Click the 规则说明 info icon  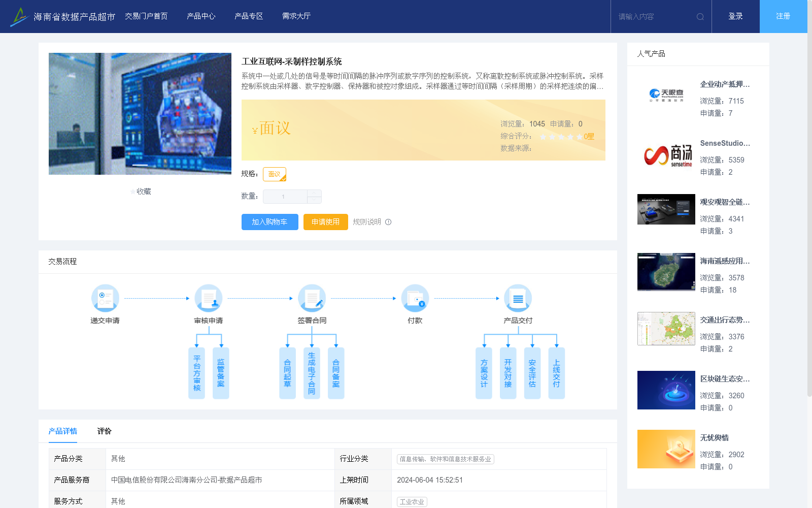point(388,222)
